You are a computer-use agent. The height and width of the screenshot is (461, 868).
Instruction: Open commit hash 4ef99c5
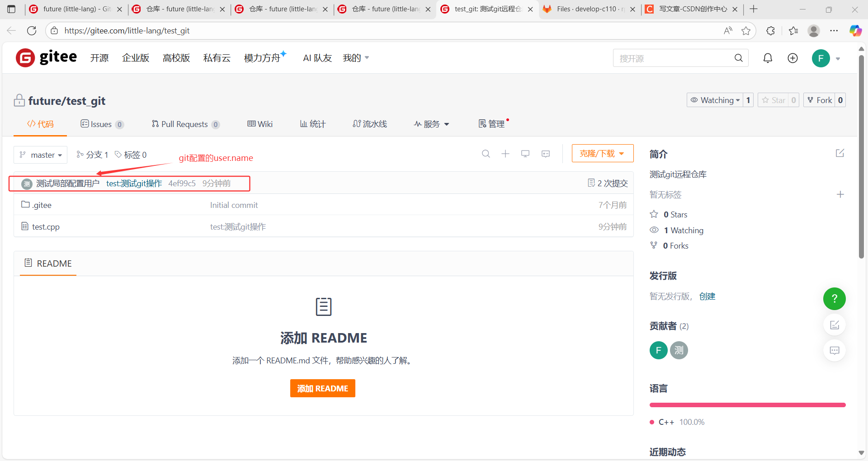[x=182, y=183]
